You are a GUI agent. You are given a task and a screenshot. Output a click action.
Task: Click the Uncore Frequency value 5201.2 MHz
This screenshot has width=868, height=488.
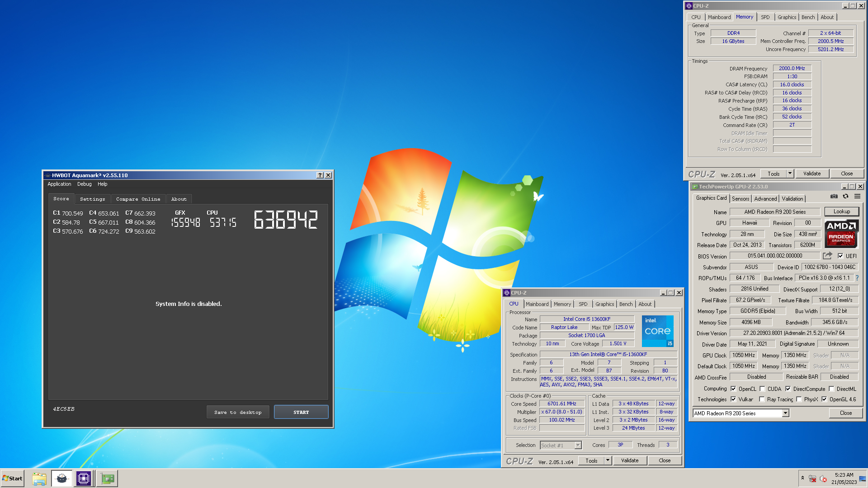pyautogui.click(x=830, y=49)
